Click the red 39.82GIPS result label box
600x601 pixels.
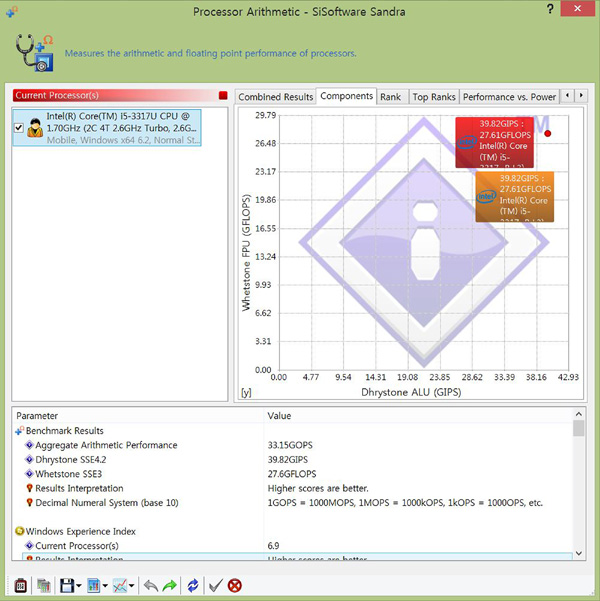[x=495, y=143]
